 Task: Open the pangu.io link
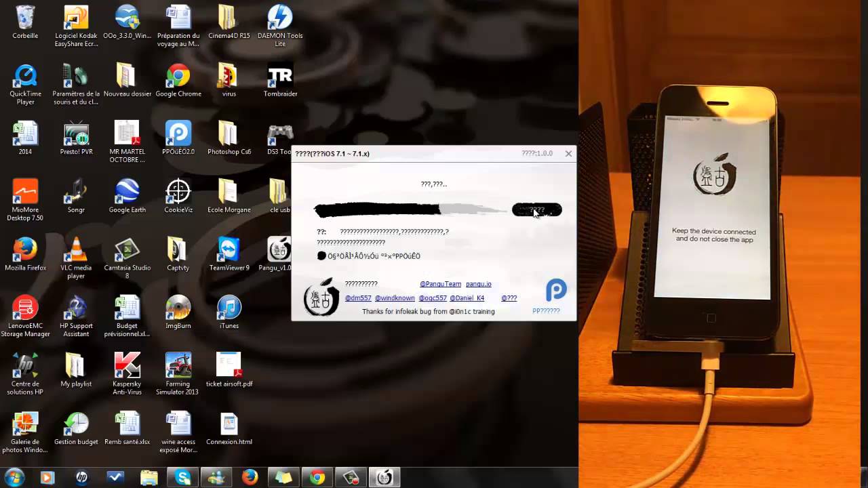point(479,284)
